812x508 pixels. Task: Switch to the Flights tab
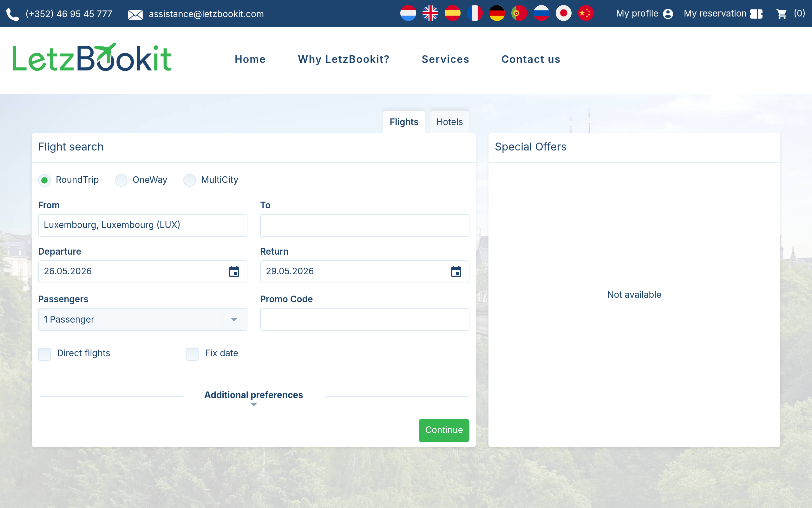404,122
